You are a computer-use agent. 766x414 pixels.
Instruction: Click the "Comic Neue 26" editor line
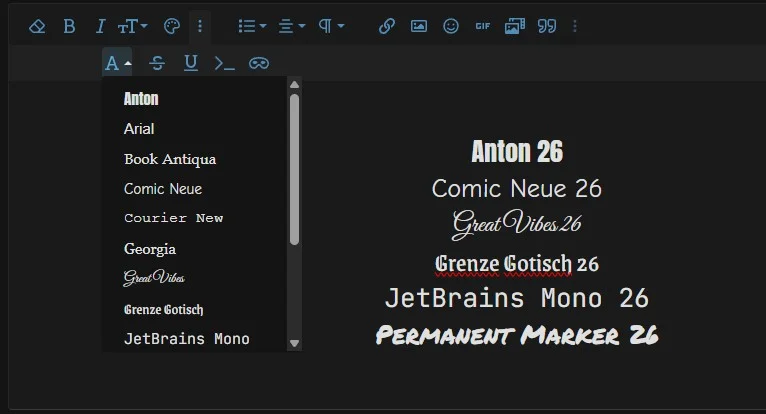pos(516,189)
